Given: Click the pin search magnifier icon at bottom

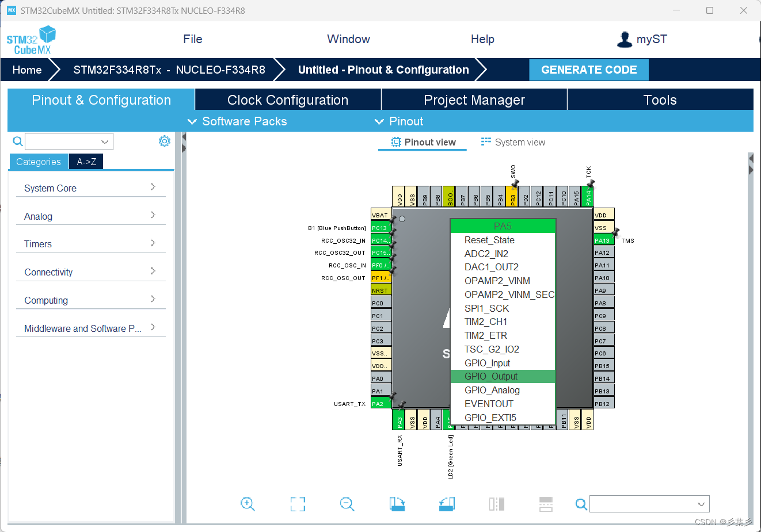Looking at the screenshot, I should point(581,504).
